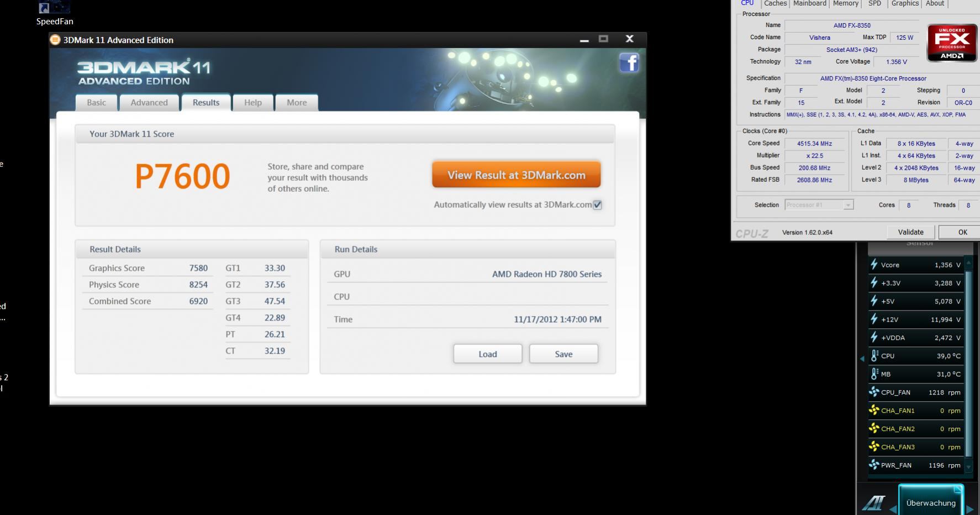980x515 pixels.
Task: Click the Vcore lightning bolt sensor icon
Action: tap(874, 265)
